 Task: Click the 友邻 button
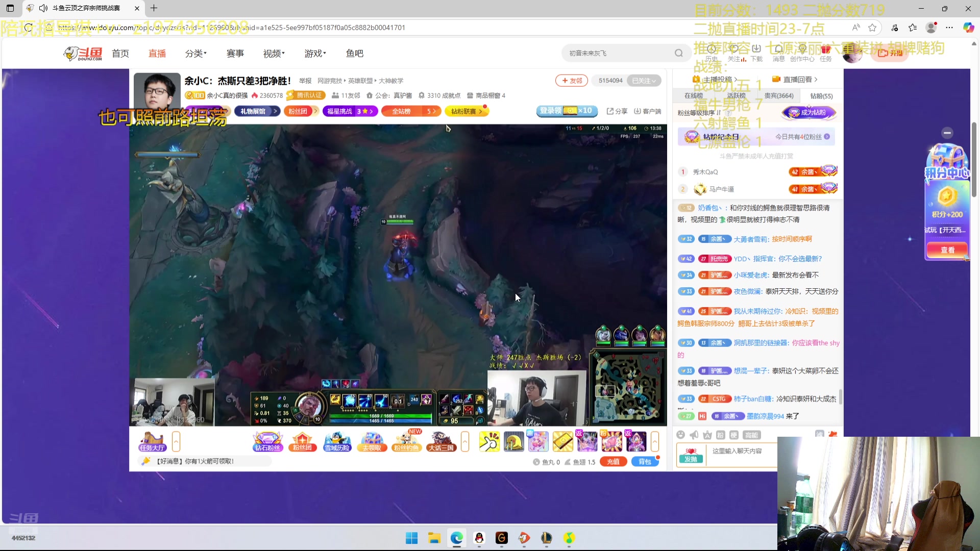pyautogui.click(x=572, y=81)
